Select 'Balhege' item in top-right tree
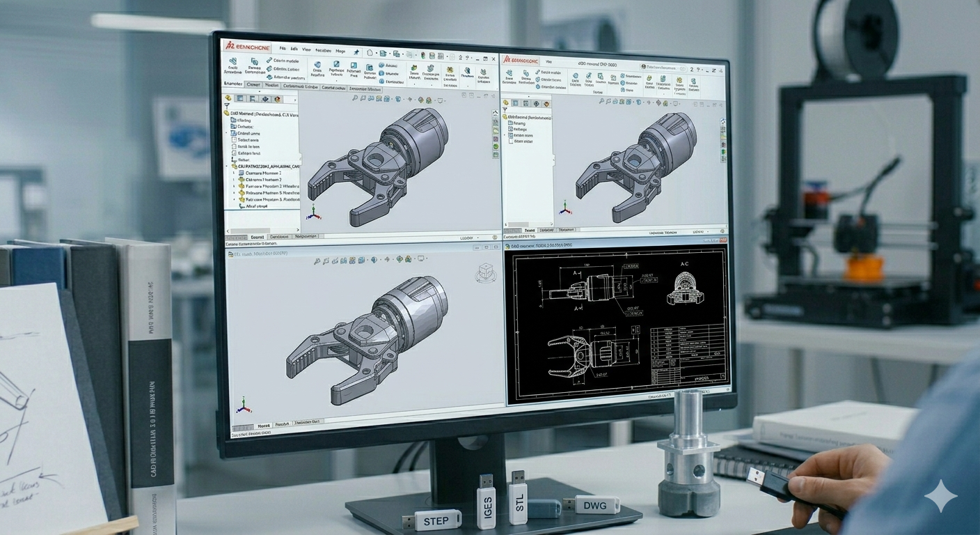This screenshot has width=980, height=535. click(517, 129)
